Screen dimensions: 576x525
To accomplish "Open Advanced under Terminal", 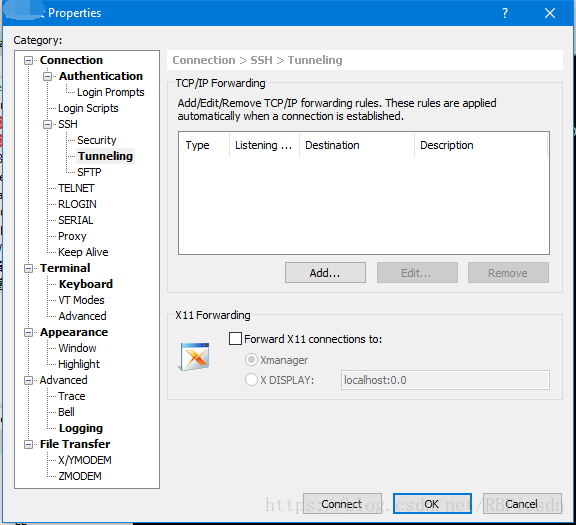I will [82, 316].
